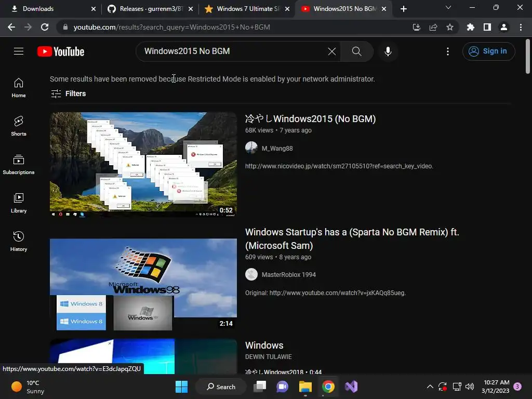Switch to Releases gurrenm3 tab
Screen dimensions: 532x399
click(x=150, y=9)
